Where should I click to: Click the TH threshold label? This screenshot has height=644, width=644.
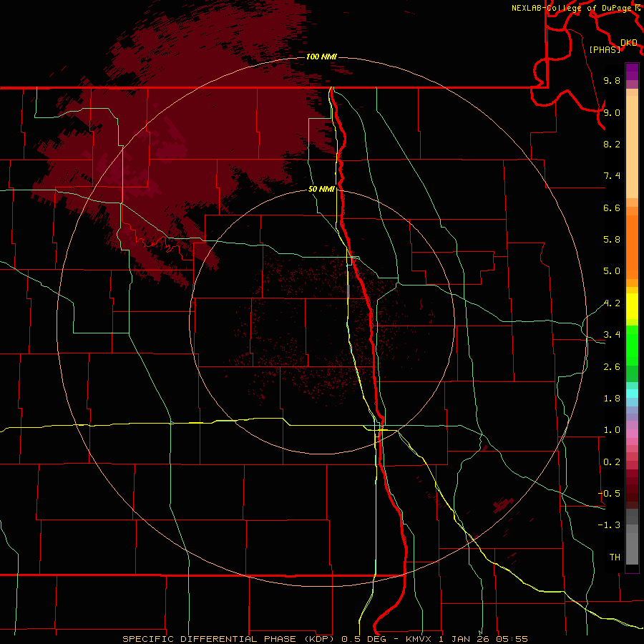pyautogui.click(x=615, y=557)
